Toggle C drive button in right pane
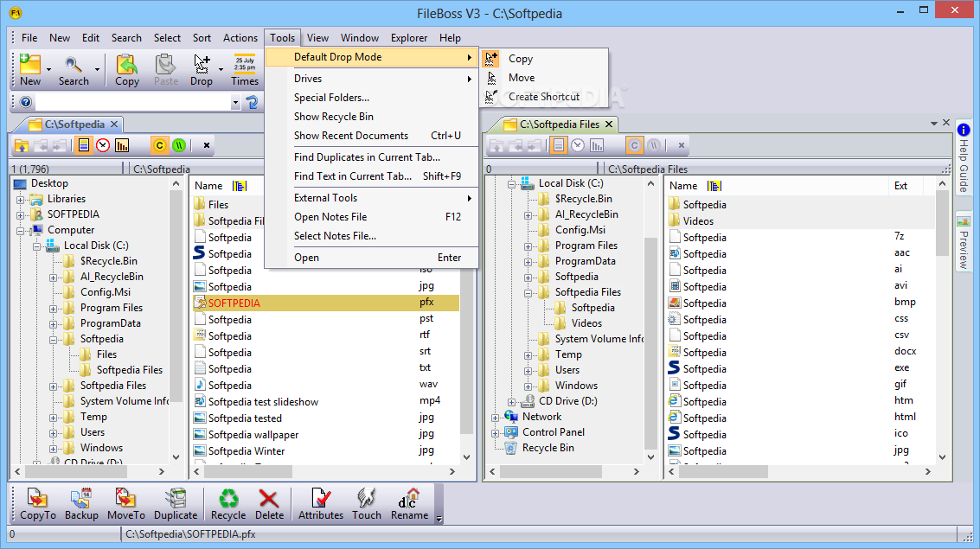Image resolution: width=980 pixels, height=549 pixels. pos(634,145)
